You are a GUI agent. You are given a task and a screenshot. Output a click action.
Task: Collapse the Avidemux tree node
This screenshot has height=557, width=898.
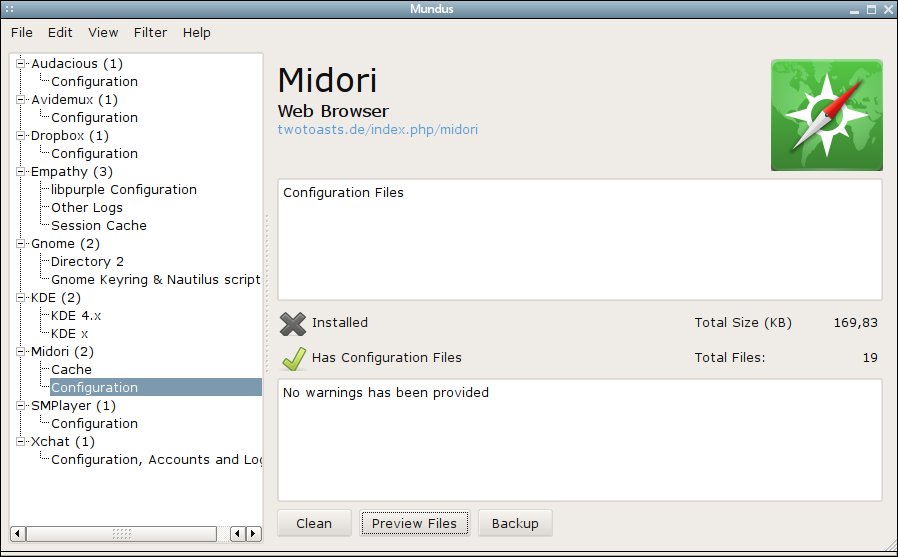tap(21, 100)
